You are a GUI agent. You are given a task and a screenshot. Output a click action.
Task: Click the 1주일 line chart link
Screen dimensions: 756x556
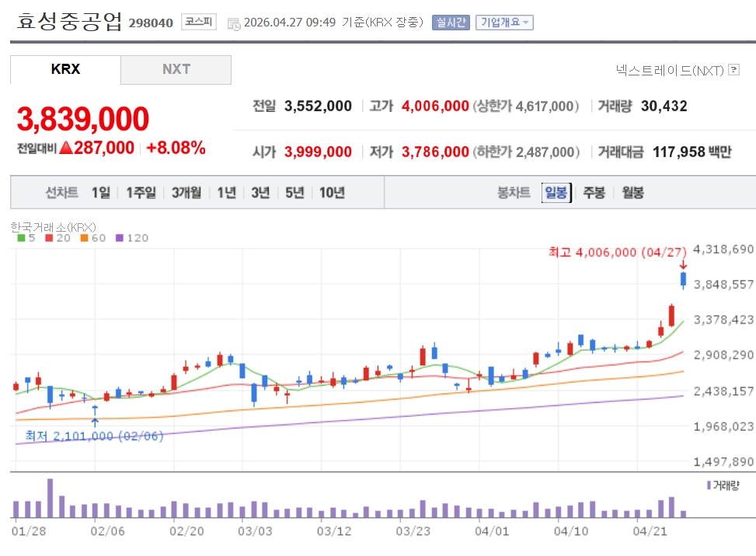click(141, 193)
